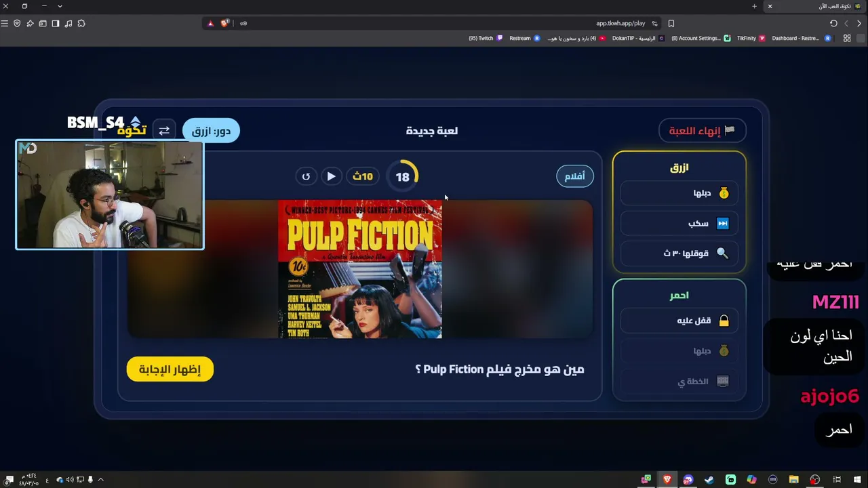
Task: Open the tab search dropdown chevron
Action: (x=60, y=6)
